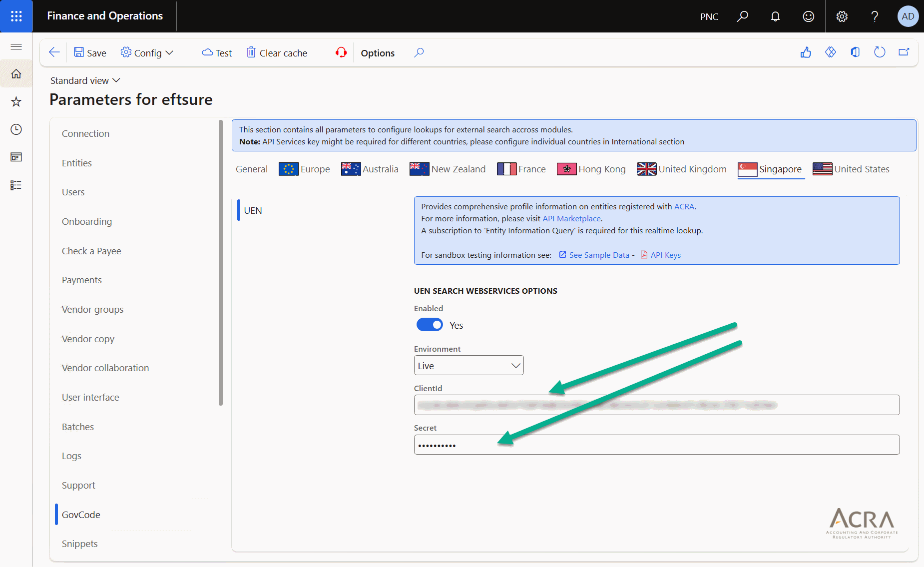Open the Options menu
This screenshot has height=567, width=924.
378,53
